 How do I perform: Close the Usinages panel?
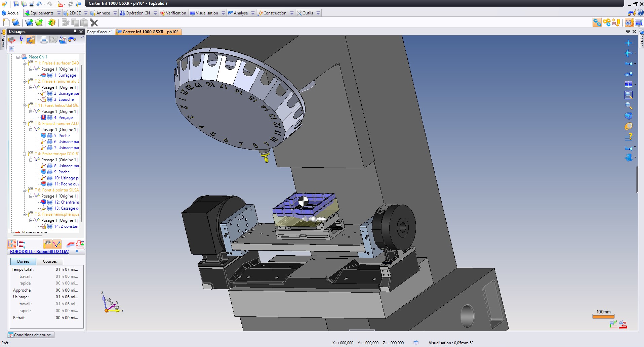tap(81, 32)
